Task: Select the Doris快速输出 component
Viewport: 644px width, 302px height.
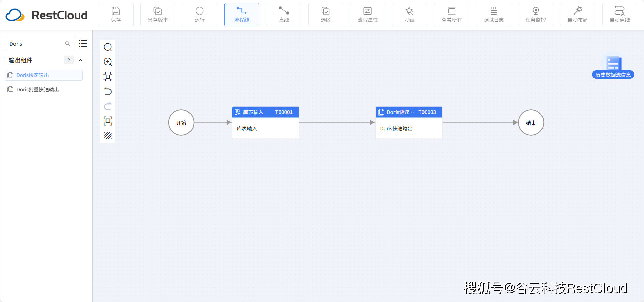Action: click(43, 75)
